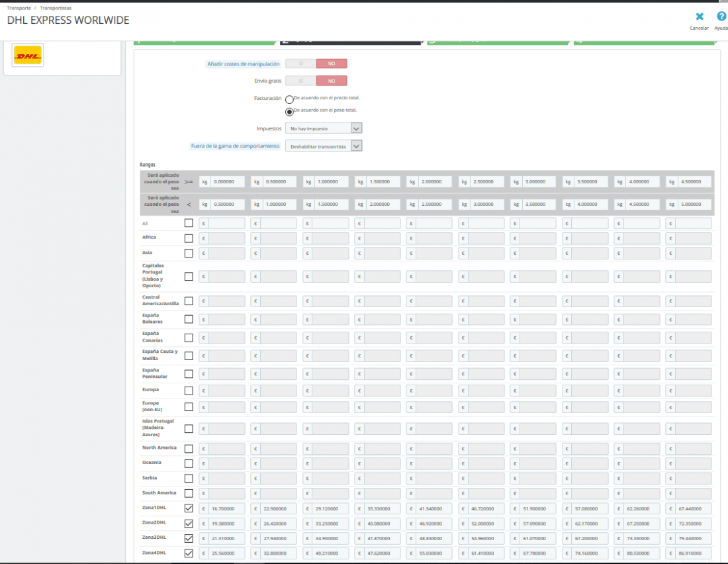Edit Zona2DHL price 19.380000
Image resolution: width=728 pixels, height=564 pixels.
click(x=227, y=524)
